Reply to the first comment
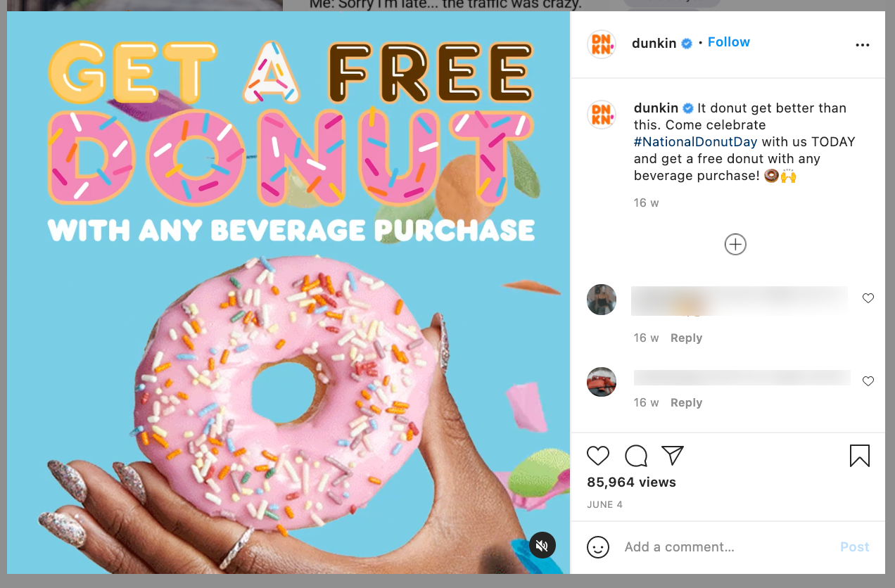The height and width of the screenshot is (588, 895). 686,338
